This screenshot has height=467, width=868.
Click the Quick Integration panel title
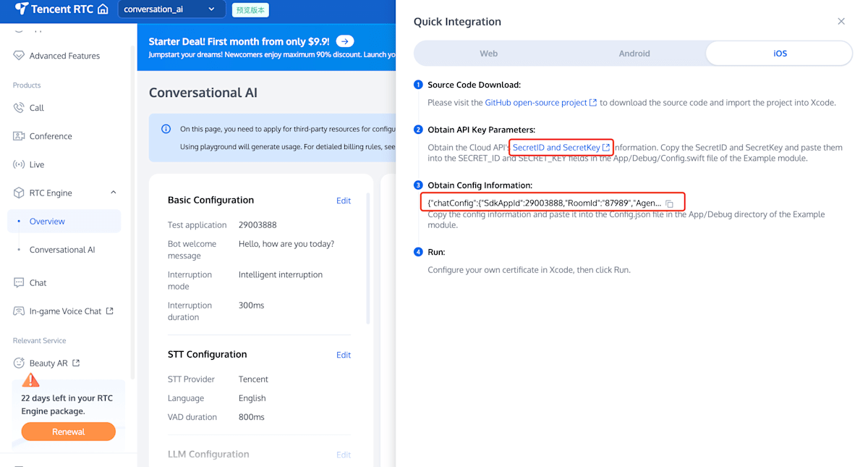coord(457,22)
